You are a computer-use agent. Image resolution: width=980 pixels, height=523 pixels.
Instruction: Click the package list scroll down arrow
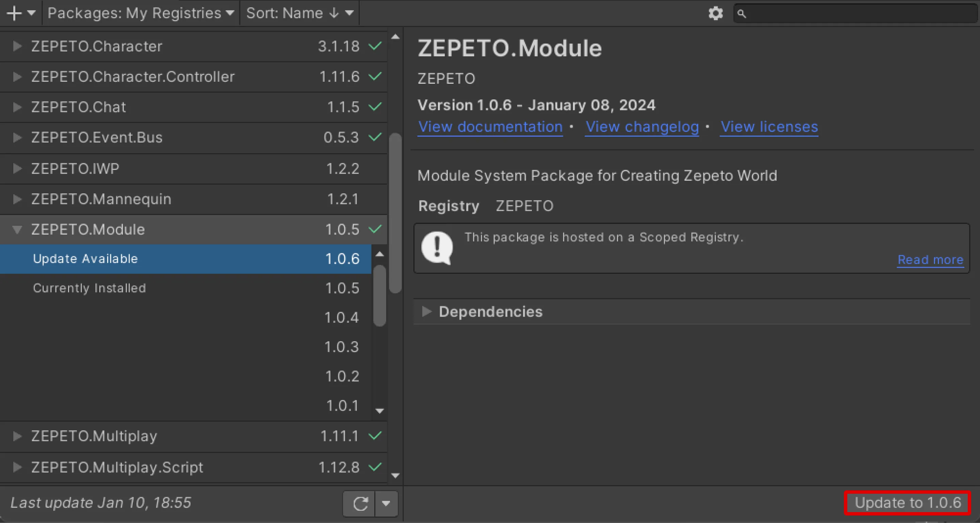[x=395, y=475]
